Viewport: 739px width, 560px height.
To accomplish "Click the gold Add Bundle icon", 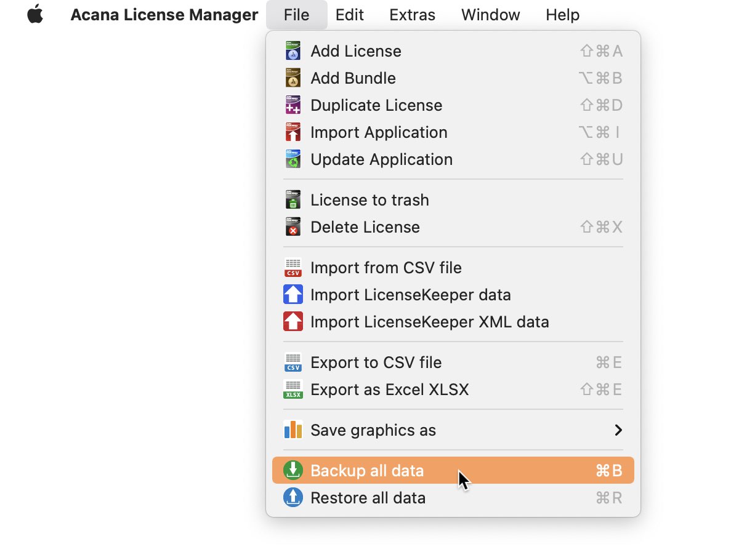I will point(293,78).
